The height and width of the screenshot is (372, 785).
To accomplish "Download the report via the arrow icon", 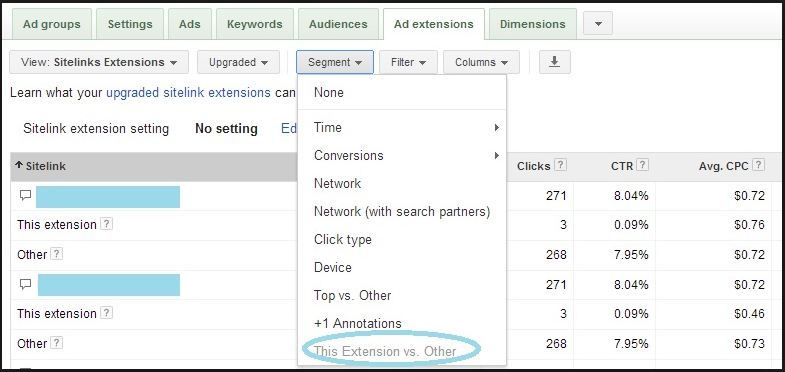I will coord(554,62).
